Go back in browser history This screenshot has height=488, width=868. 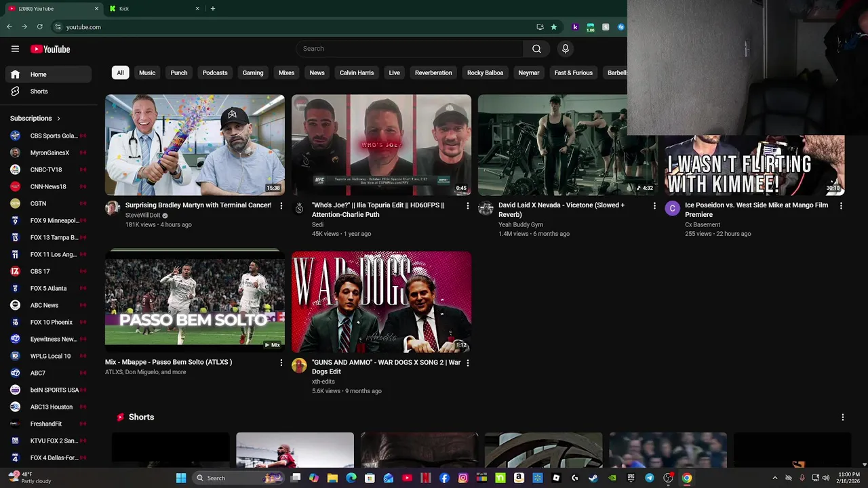(x=9, y=27)
